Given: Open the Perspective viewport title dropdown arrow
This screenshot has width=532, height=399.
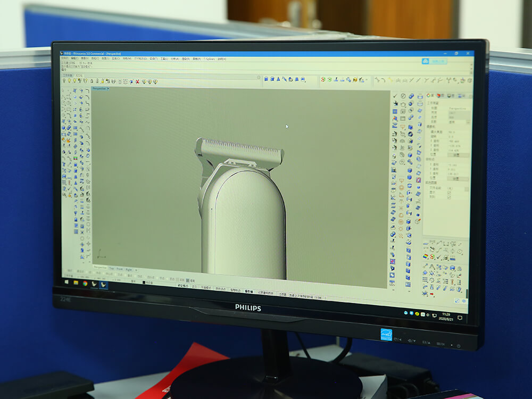Looking at the screenshot, I should coord(108,88).
